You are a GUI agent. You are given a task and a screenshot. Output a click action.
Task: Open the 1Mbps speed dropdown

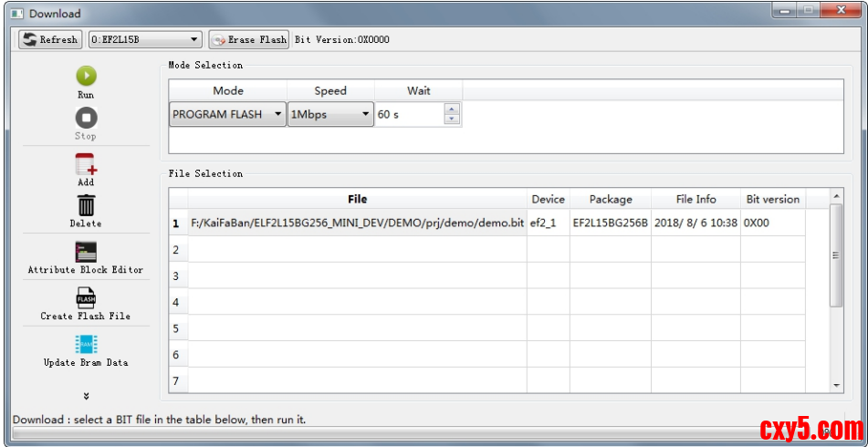pos(330,115)
